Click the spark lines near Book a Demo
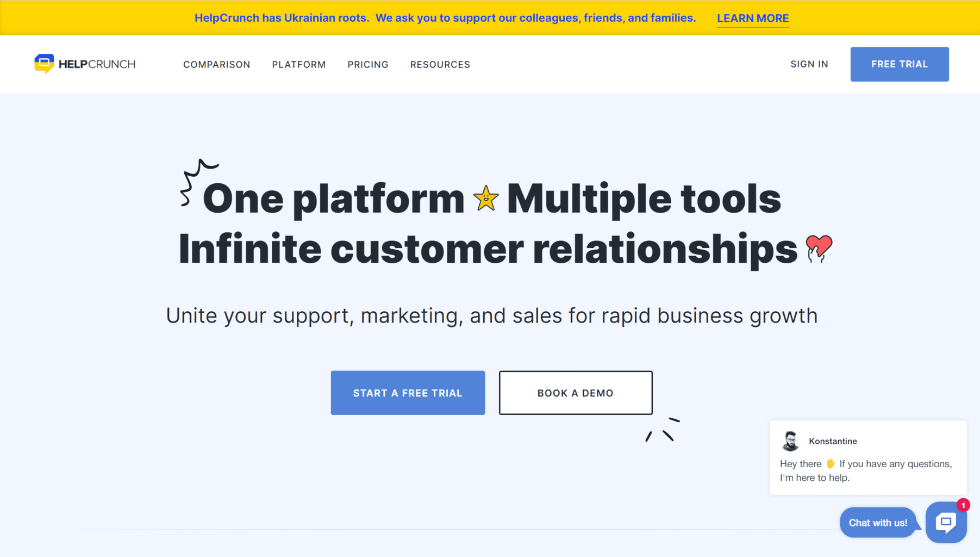Screen dimensions: 980x557 pyautogui.click(x=663, y=430)
